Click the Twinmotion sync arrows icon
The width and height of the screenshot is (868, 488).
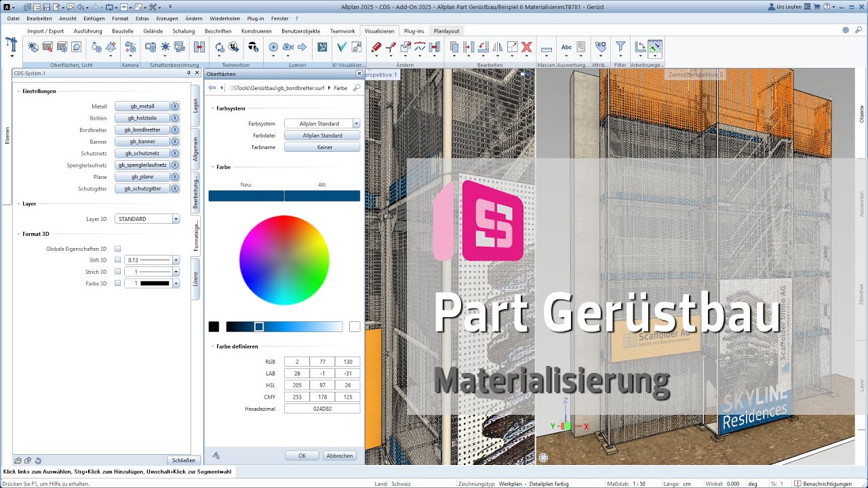point(220,47)
